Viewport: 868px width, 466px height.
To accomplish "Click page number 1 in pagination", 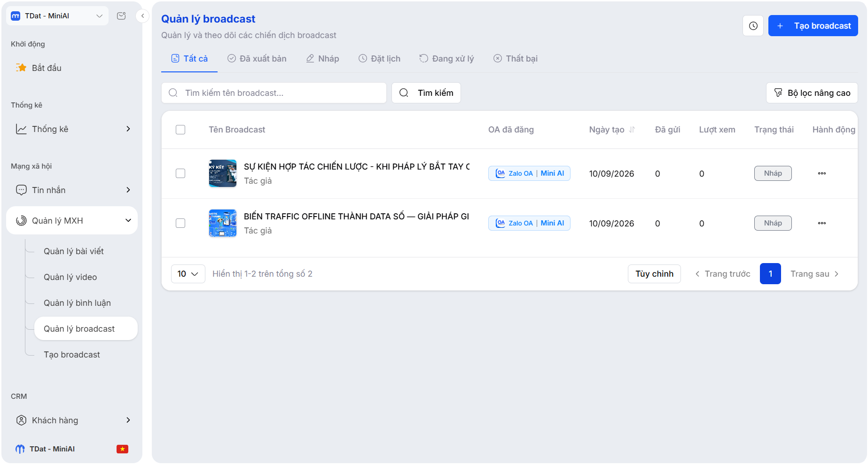I will click(x=770, y=274).
